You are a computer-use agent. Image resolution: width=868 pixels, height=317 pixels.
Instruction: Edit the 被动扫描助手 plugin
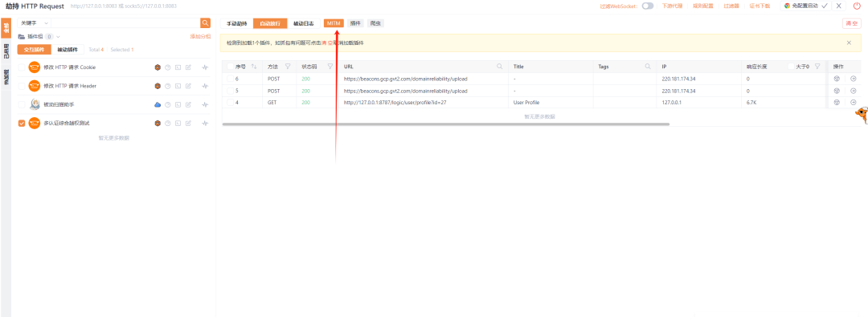click(188, 104)
